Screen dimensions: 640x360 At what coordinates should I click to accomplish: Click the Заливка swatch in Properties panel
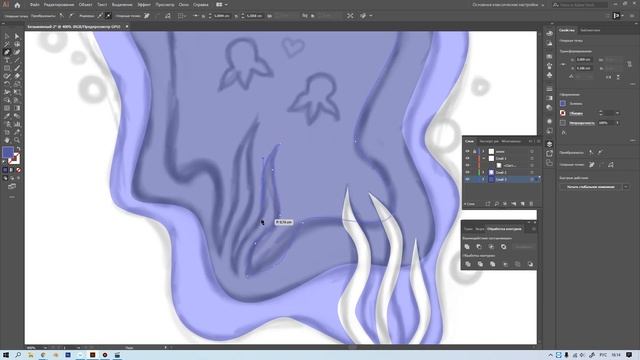[x=563, y=103]
